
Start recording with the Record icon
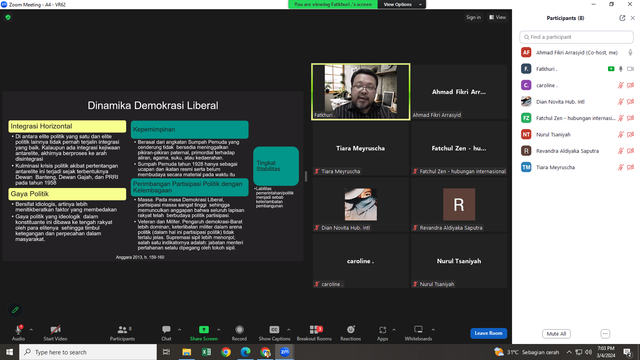[239, 329]
